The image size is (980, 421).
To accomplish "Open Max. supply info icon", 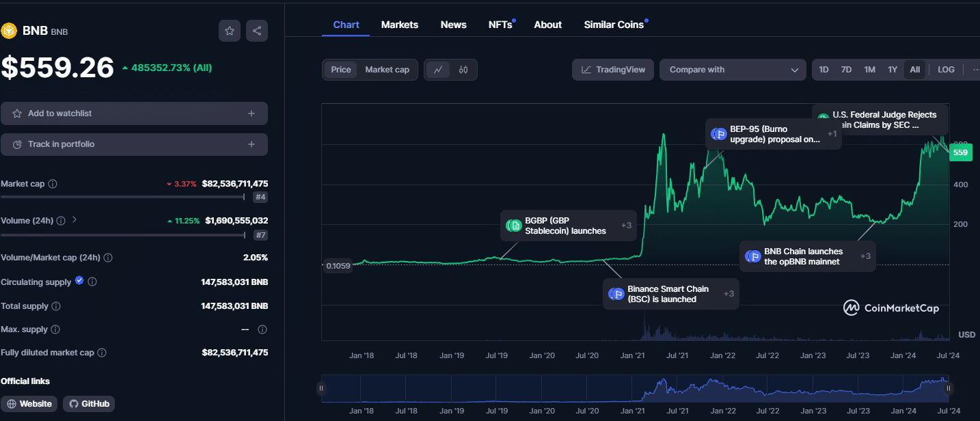I will (x=55, y=329).
